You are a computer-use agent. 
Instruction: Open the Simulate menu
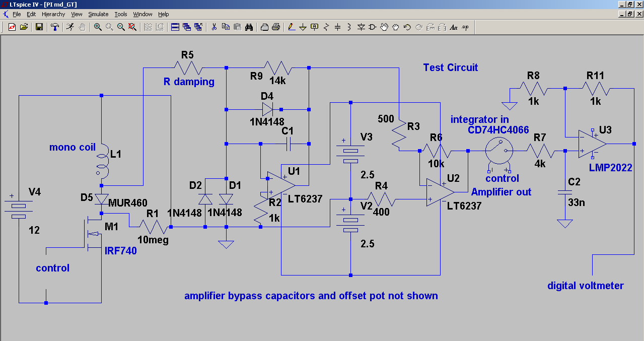coord(98,14)
